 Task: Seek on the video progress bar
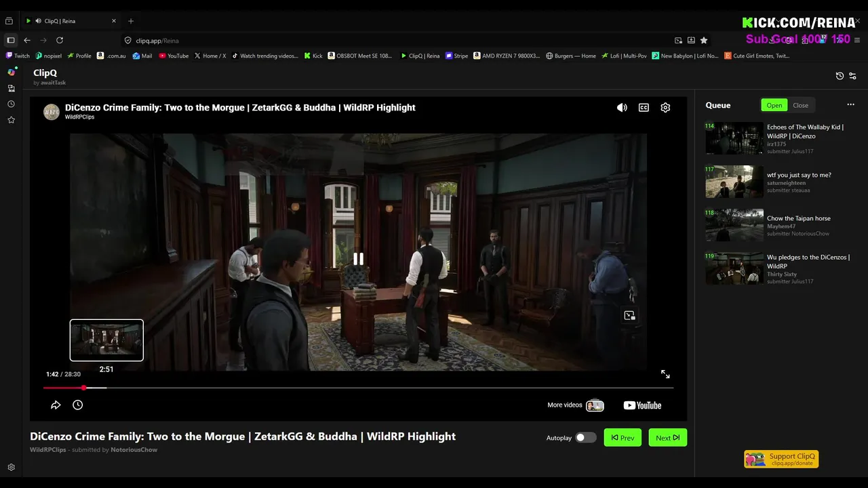[358, 388]
